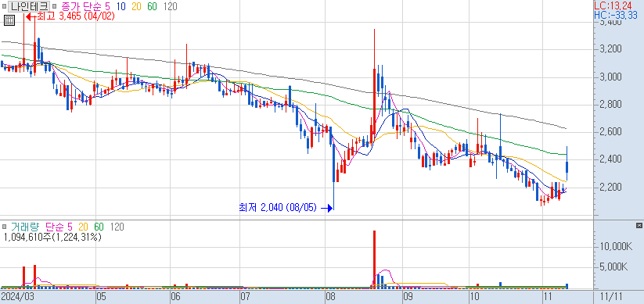644x304 pixels.
Task: Select the gray 120-period price average label
Action: (x=170, y=6)
